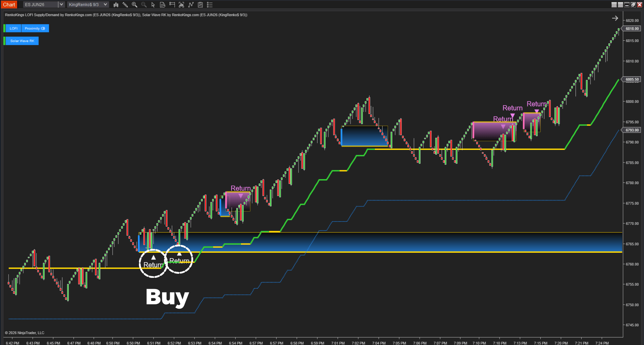Open the Data Box icon
The width and height of the screenshot is (644, 345).
(163, 5)
